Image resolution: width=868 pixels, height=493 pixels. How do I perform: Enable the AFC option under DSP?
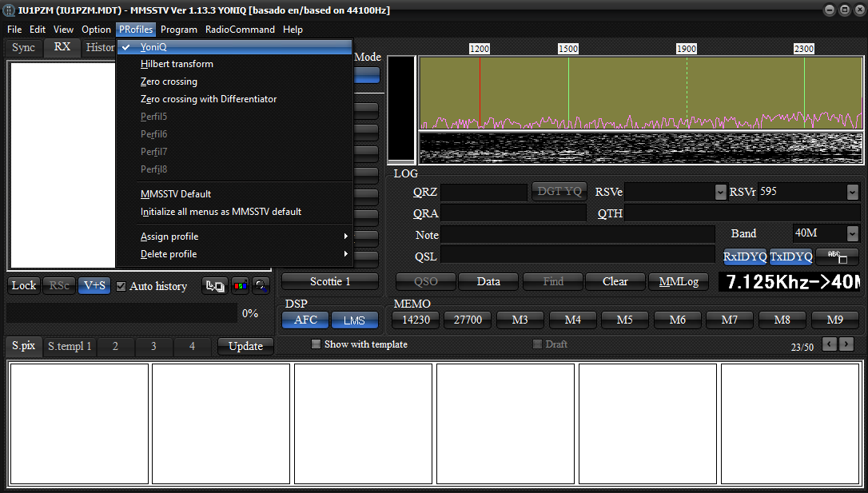(305, 319)
